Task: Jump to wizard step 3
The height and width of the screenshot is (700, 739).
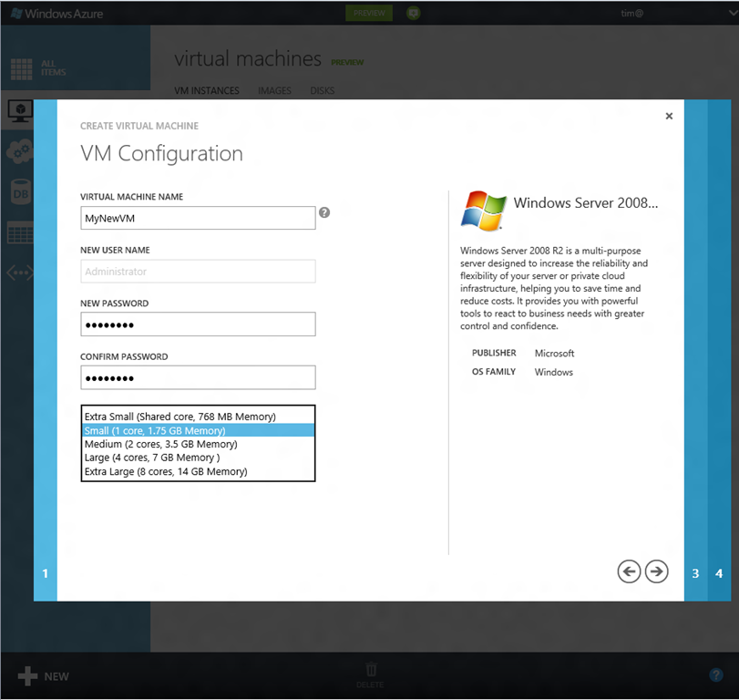Action: 695,573
